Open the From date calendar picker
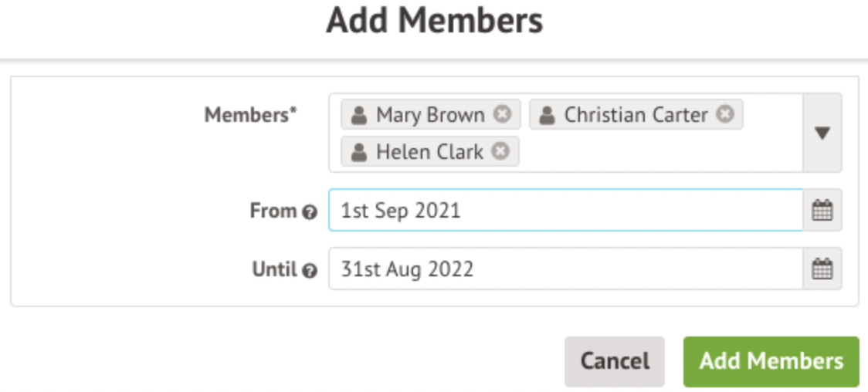This screenshot has height=392, width=868. coord(822,211)
